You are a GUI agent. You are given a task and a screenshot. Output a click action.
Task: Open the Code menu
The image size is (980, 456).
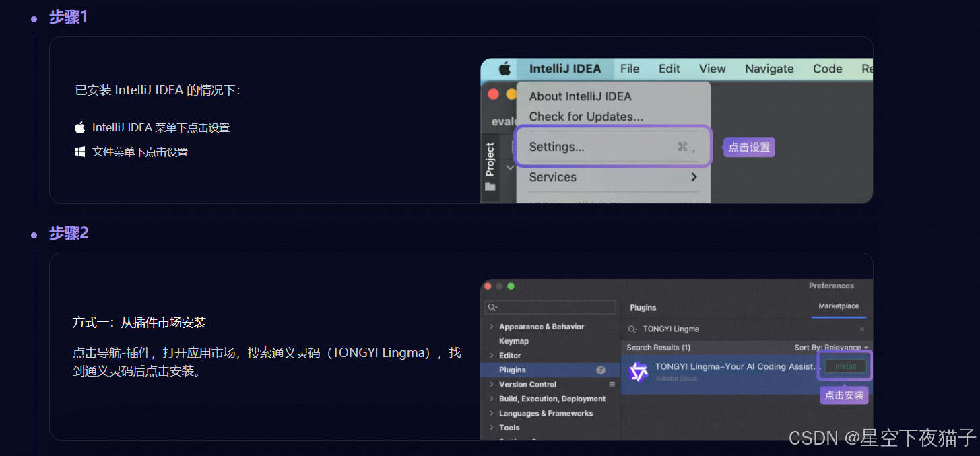click(827, 69)
